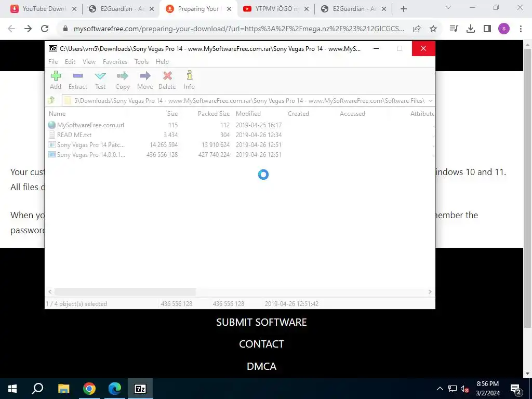
Task: Select the Move toolbar icon
Action: click(x=145, y=80)
